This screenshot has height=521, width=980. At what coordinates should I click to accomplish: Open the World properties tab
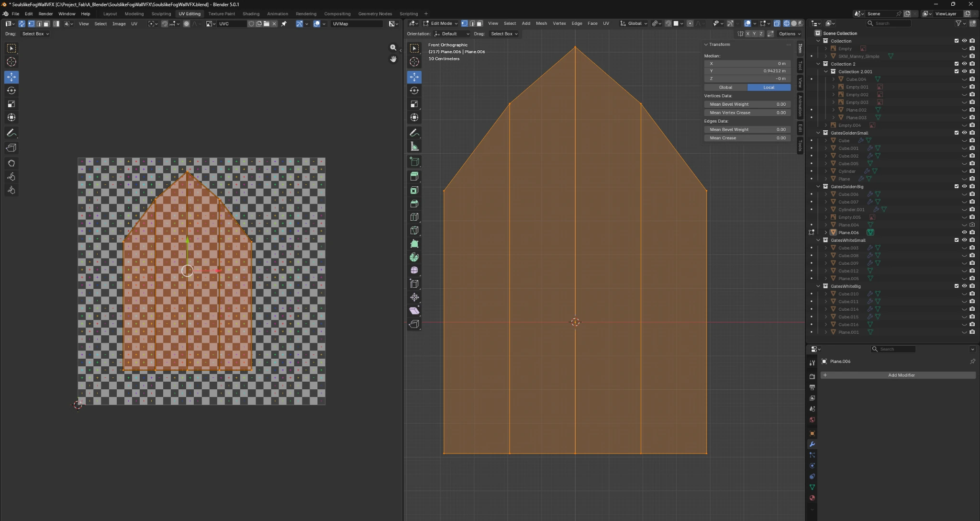tap(812, 420)
